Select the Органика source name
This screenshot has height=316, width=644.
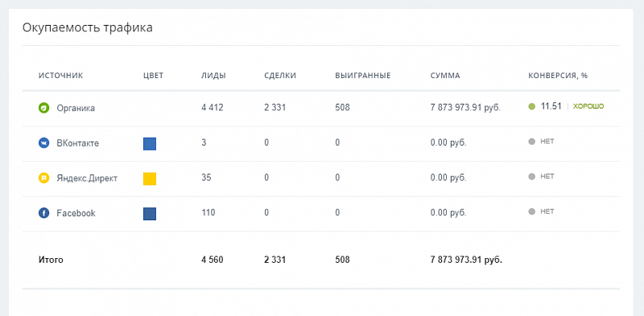tap(76, 109)
